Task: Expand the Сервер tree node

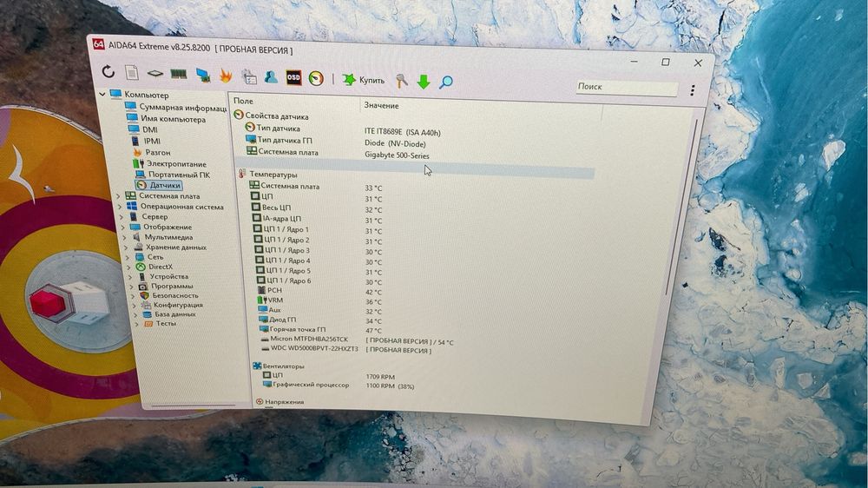Action: click(x=122, y=216)
